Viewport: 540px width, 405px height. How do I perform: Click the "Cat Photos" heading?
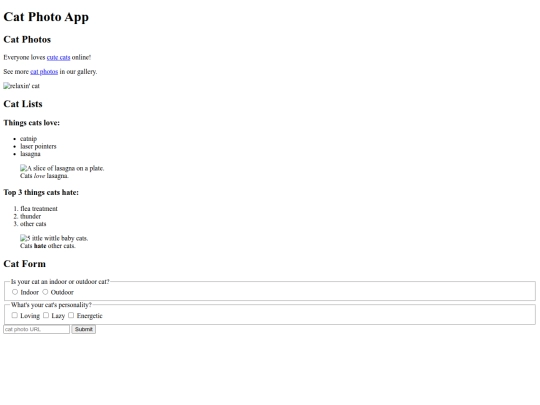pyautogui.click(x=27, y=40)
